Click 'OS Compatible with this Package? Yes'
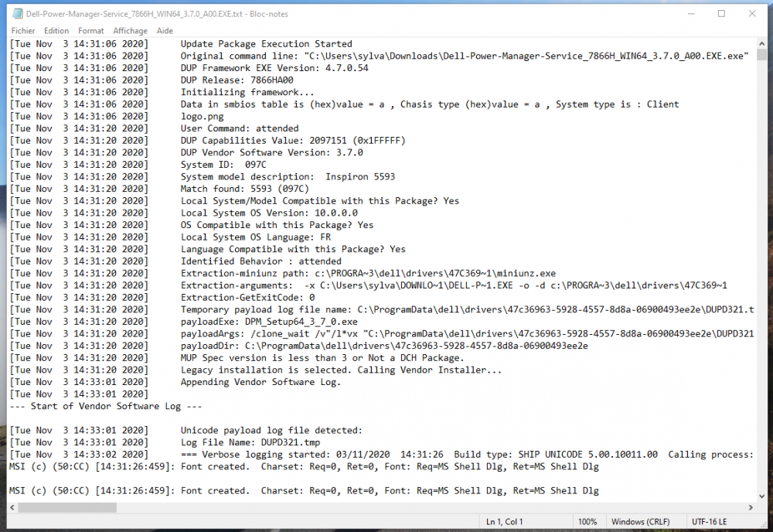 (277, 225)
